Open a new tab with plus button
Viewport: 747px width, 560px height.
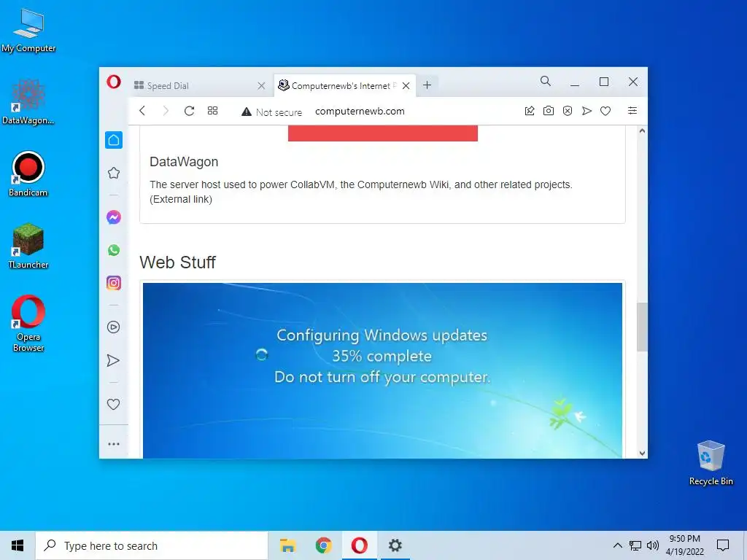click(x=427, y=85)
